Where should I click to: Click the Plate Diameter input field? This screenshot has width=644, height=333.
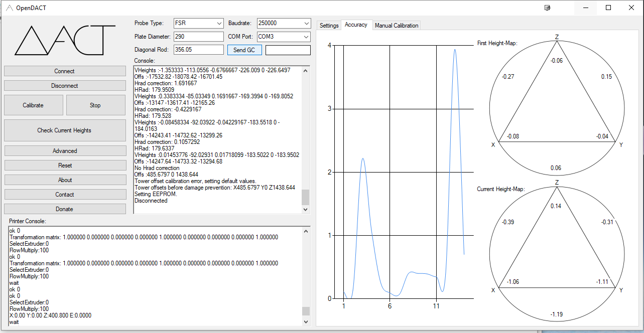198,37
